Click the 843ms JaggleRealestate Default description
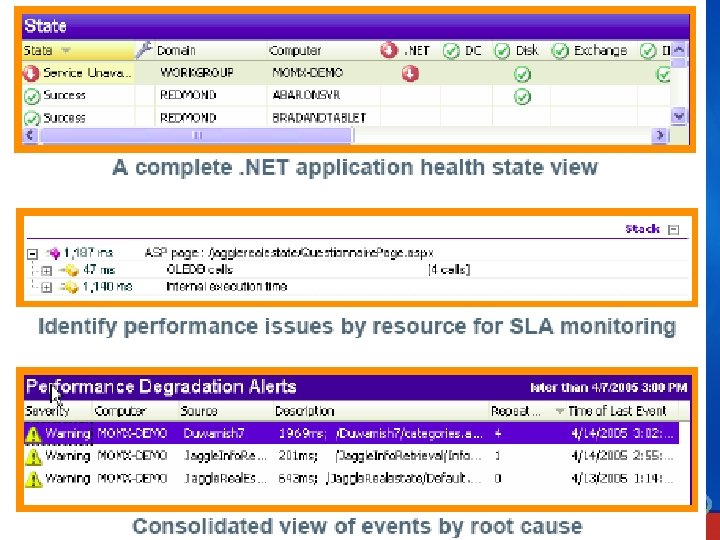Image resolution: width=720 pixels, height=540 pixels. 380,478
